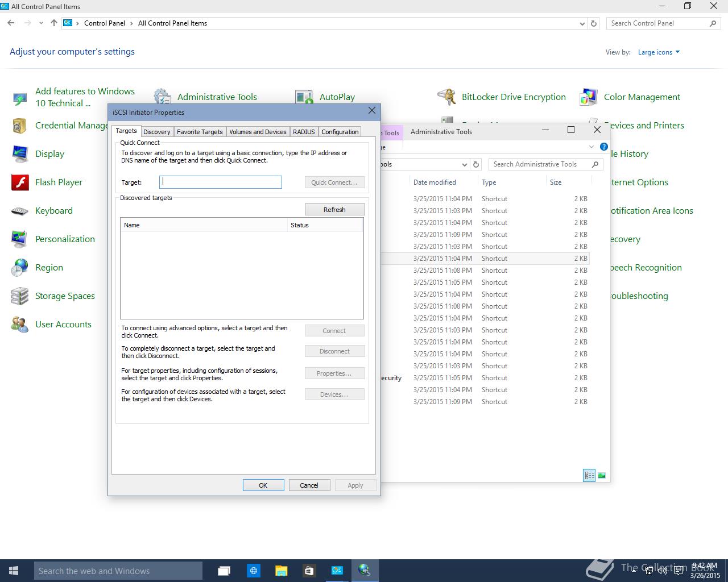Click Cancel in iSCSI Initiator Properties
This screenshot has height=582, width=728.
click(x=309, y=485)
